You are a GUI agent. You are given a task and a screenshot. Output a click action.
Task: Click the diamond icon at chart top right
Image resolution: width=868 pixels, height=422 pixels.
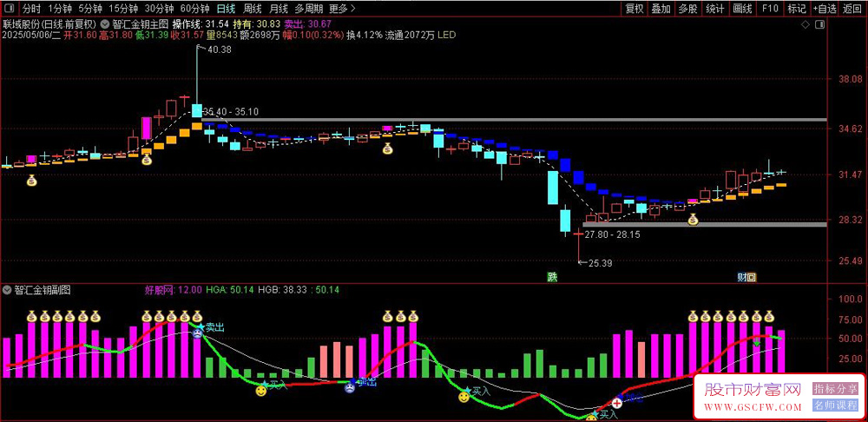(806, 24)
